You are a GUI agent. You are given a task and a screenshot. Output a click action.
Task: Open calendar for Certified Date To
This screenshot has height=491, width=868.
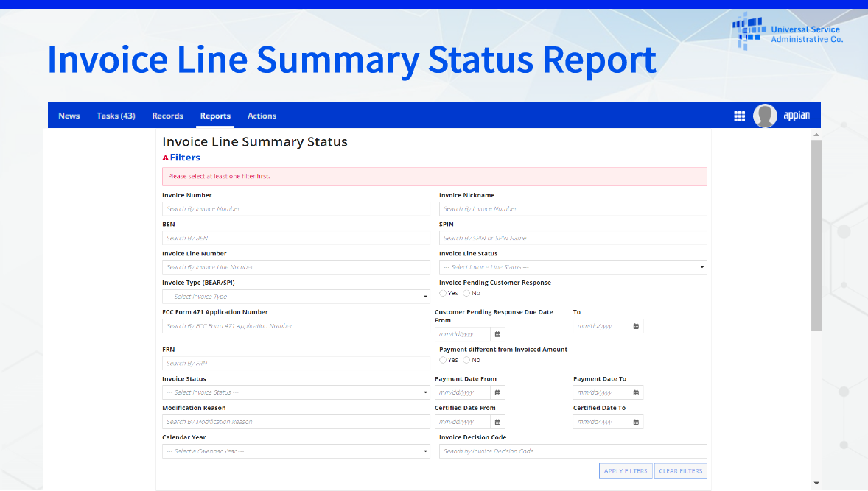pos(636,422)
